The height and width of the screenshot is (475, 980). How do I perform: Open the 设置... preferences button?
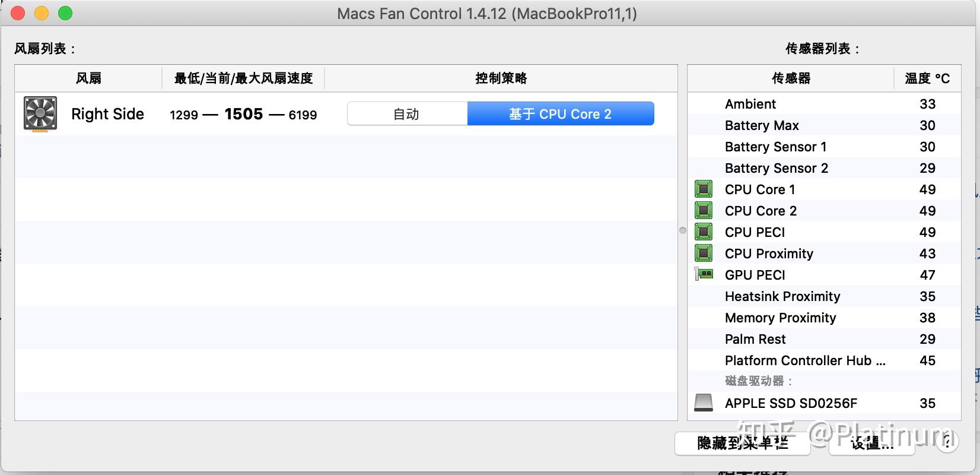tap(872, 444)
